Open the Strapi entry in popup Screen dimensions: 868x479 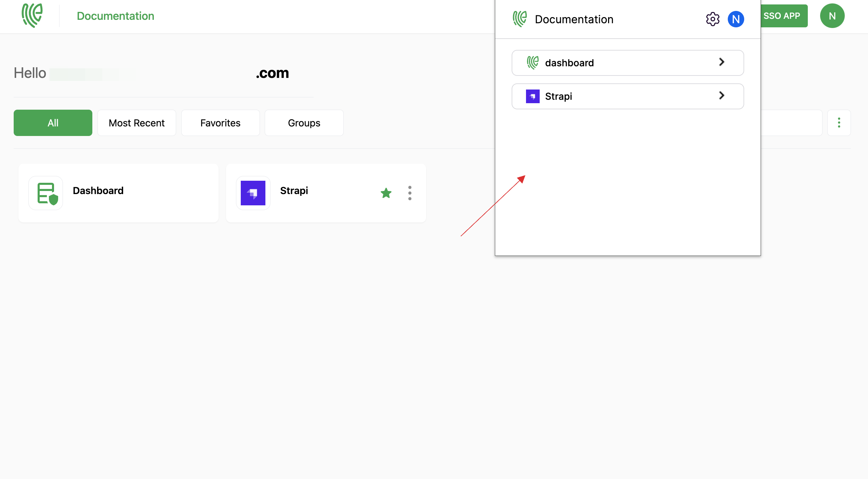(x=628, y=96)
